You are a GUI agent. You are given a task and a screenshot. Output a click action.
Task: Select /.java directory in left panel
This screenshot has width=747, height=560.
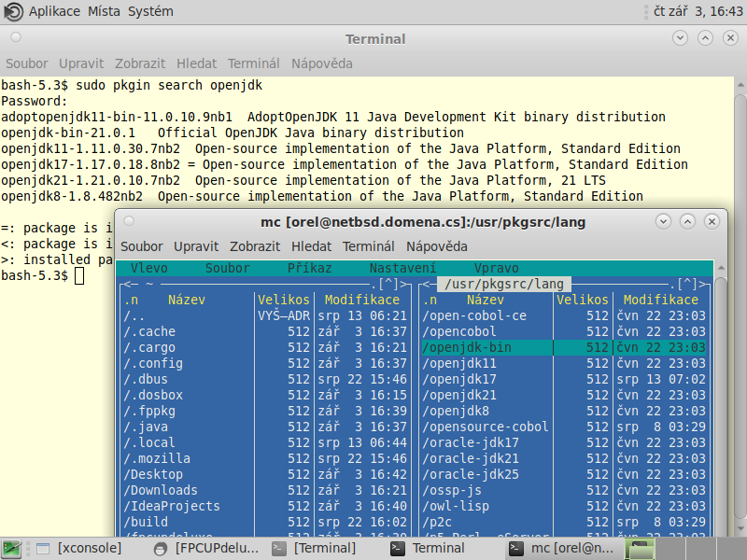point(265,427)
